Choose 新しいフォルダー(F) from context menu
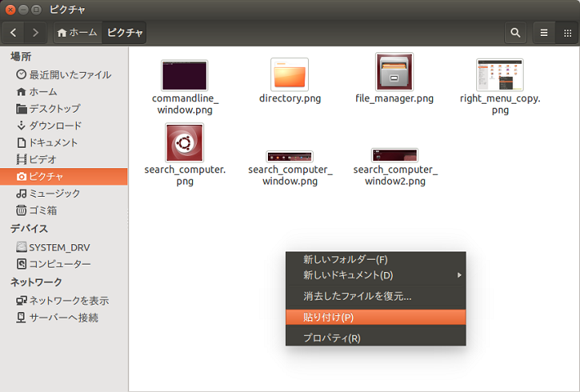The width and height of the screenshot is (580, 392). (x=376, y=260)
